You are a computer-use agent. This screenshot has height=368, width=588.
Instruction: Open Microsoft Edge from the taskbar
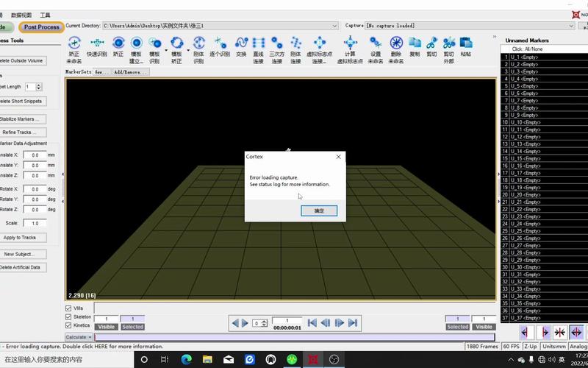(x=187, y=359)
